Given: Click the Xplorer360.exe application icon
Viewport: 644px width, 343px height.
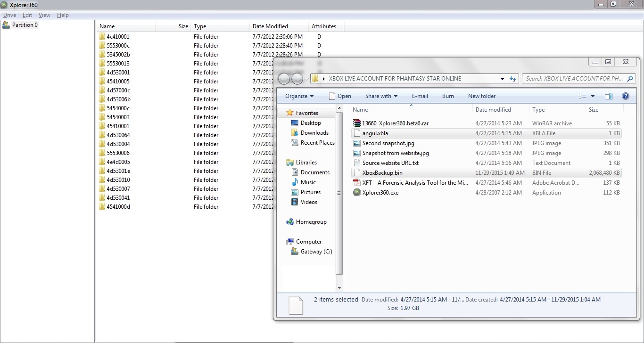Looking at the screenshot, I should click(x=357, y=192).
